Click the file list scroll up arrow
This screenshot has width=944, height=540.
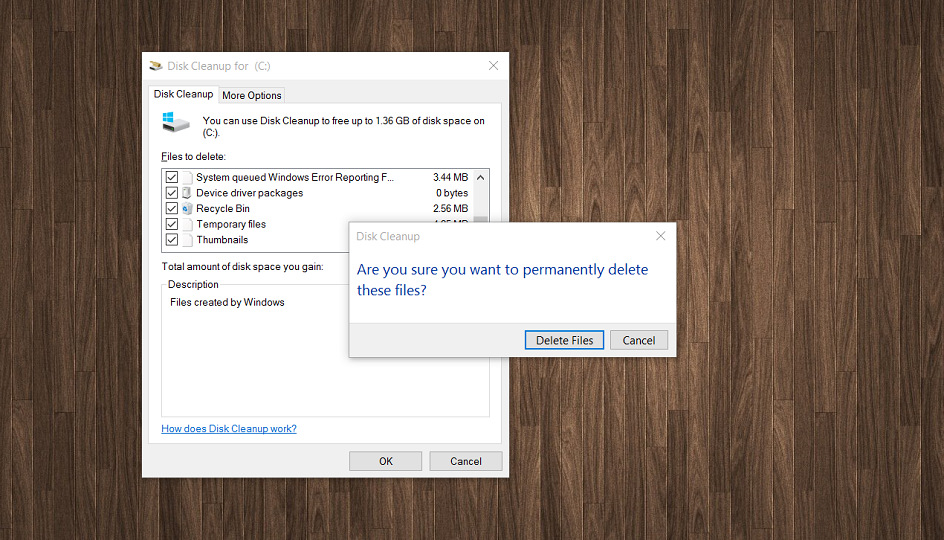click(480, 178)
